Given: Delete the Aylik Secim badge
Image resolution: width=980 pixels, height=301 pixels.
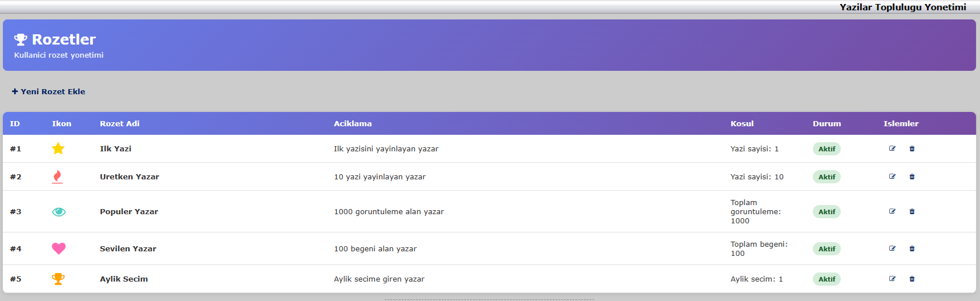Looking at the screenshot, I should pyautogui.click(x=912, y=279).
